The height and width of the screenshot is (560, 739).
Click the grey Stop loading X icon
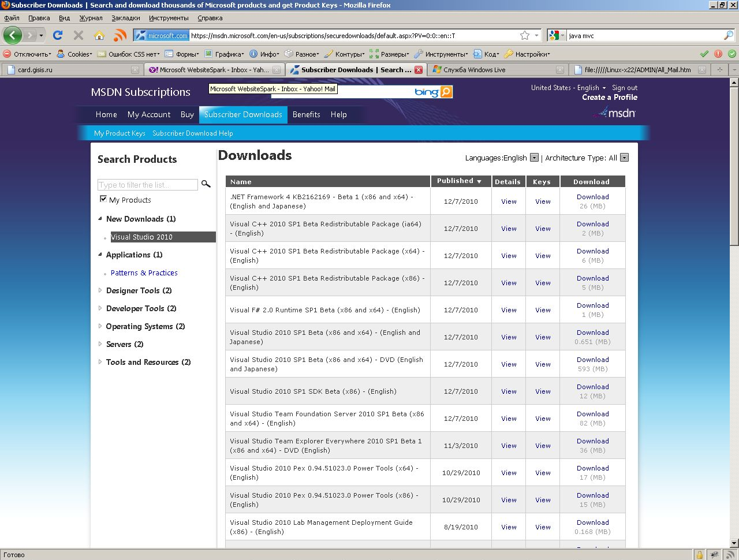(79, 35)
